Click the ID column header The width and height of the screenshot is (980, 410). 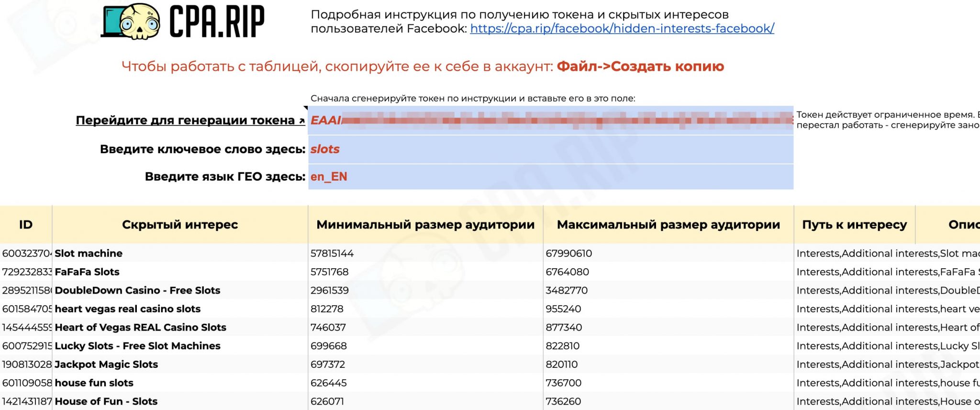click(26, 225)
